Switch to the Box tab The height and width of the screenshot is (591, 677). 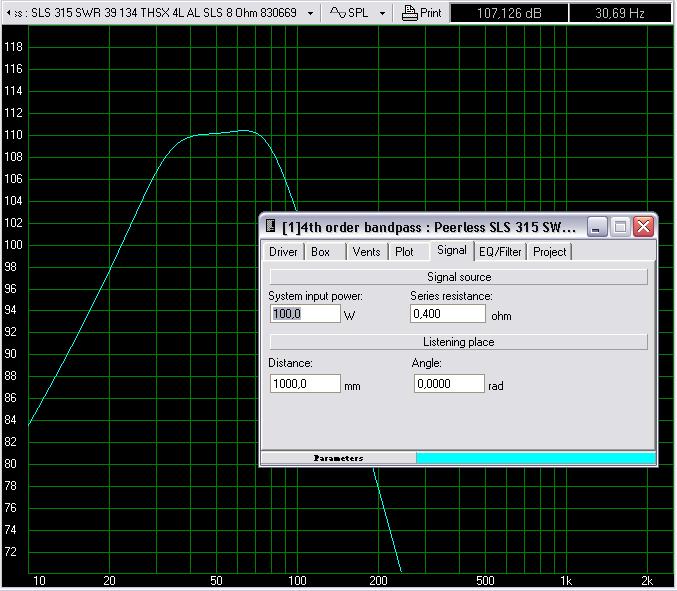tap(320, 252)
